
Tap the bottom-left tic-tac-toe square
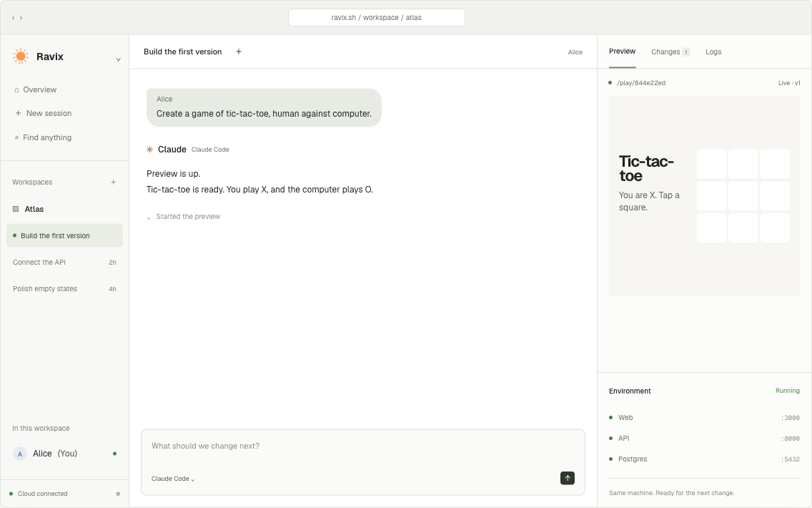click(711, 228)
